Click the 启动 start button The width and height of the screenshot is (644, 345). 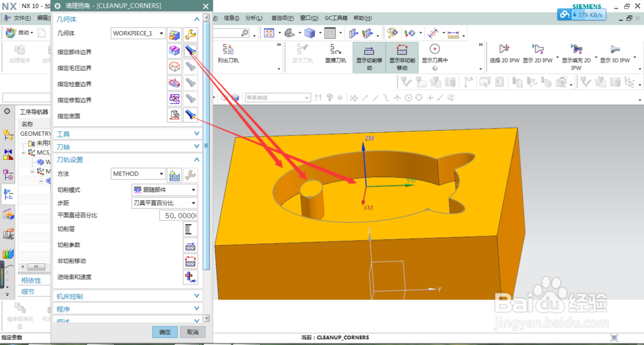(19, 33)
